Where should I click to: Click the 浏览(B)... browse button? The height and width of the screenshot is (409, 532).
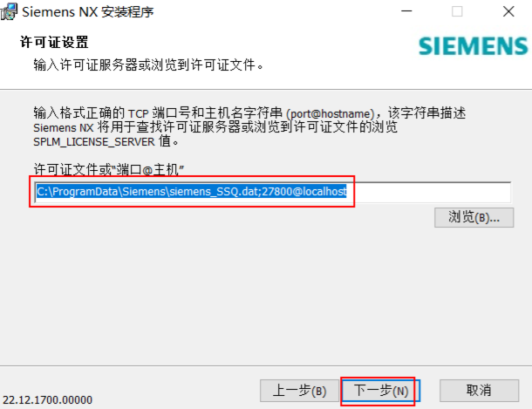474,217
